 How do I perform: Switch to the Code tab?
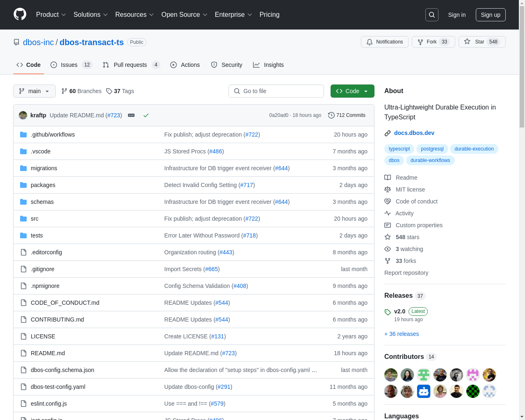(29, 65)
